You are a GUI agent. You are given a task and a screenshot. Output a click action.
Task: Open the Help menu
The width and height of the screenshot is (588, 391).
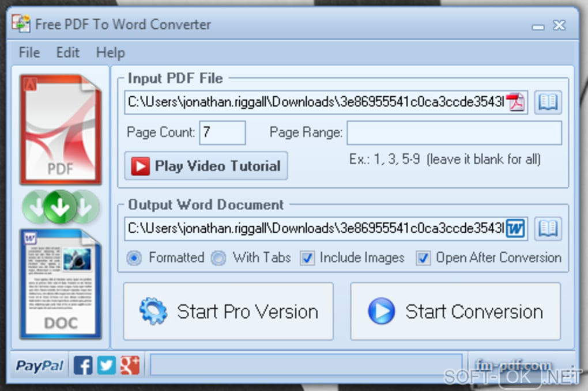[x=110, y=52]
